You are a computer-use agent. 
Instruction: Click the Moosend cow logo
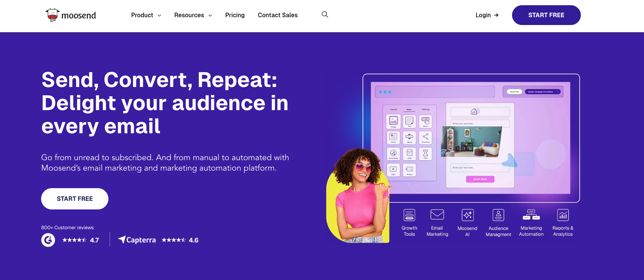71,15
